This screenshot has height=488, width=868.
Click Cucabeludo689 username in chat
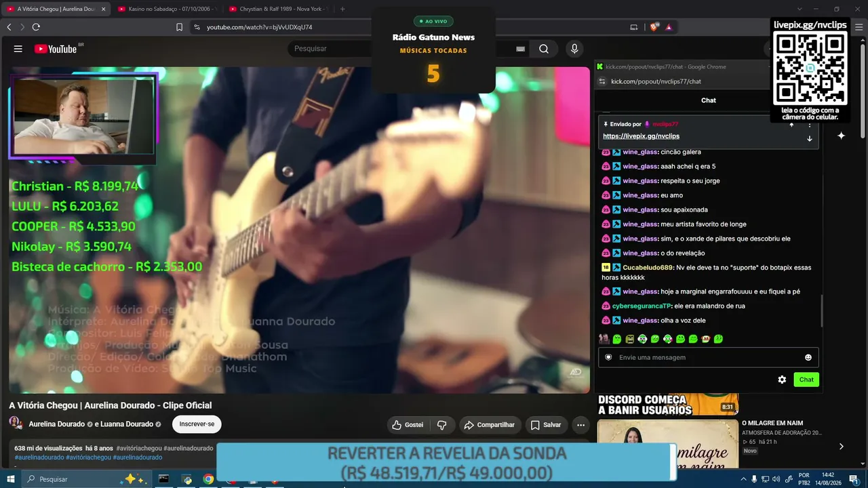(x=648, y=268)
